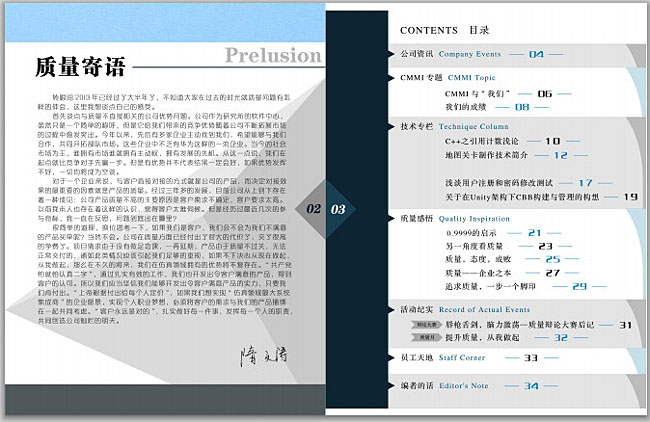Click the arrow marker beside Record of Actual Events

pos(391,309)
